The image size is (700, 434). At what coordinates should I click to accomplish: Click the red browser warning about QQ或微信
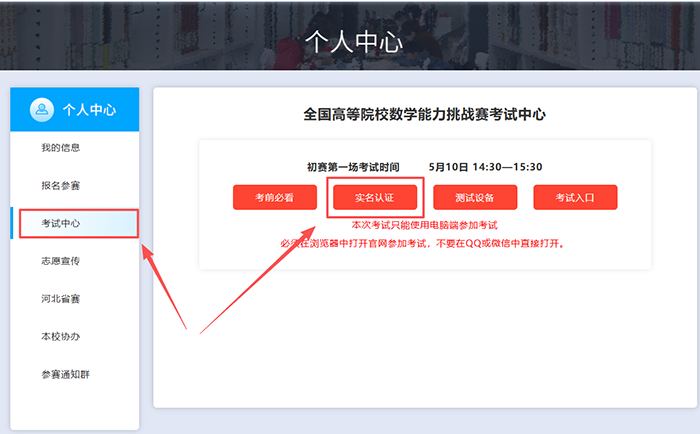coord(423,243)
